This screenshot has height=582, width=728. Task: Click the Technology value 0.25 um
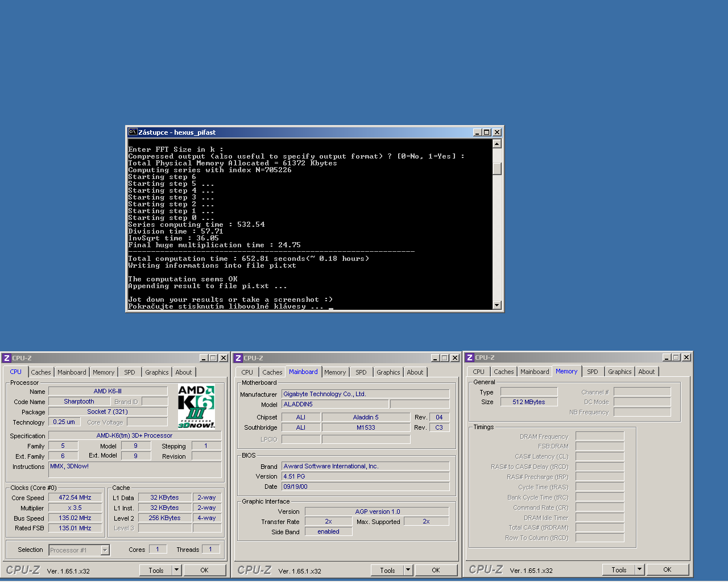[64, 422]
